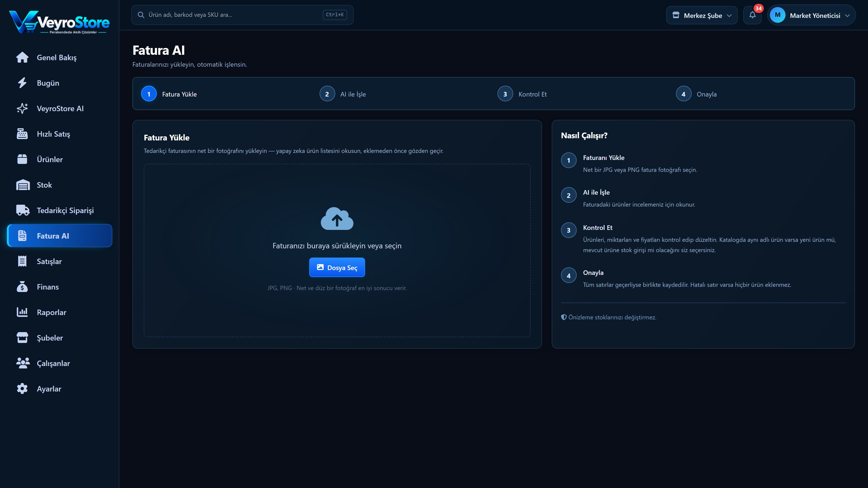868x488 pixels.
Task: Open VeyroStore AI sparkle icon
Action: point(22,108)
